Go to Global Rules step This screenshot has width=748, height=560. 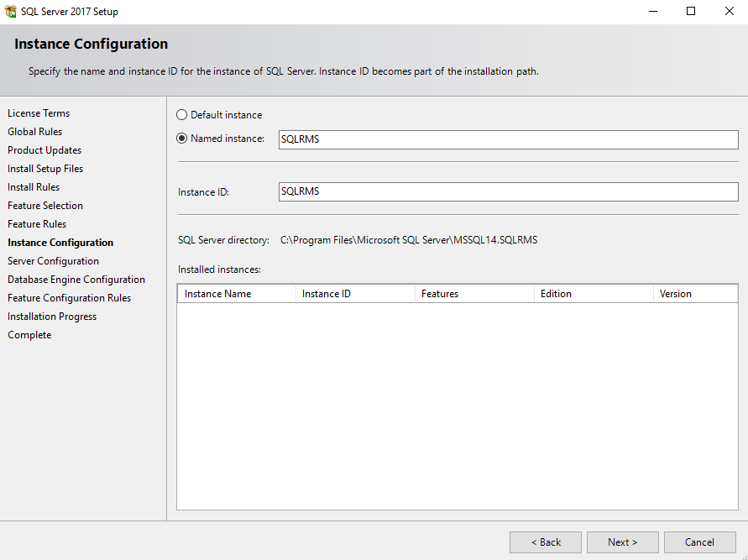pos(34,132)
